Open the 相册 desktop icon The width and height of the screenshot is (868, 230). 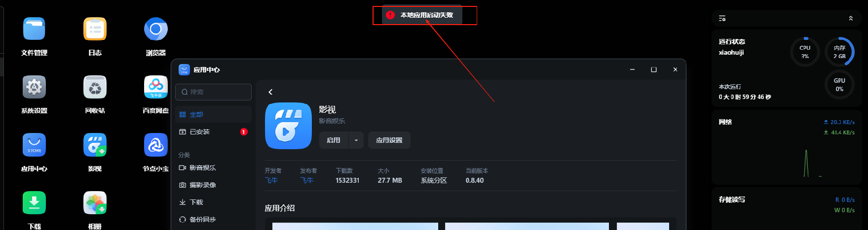(95, 203)
